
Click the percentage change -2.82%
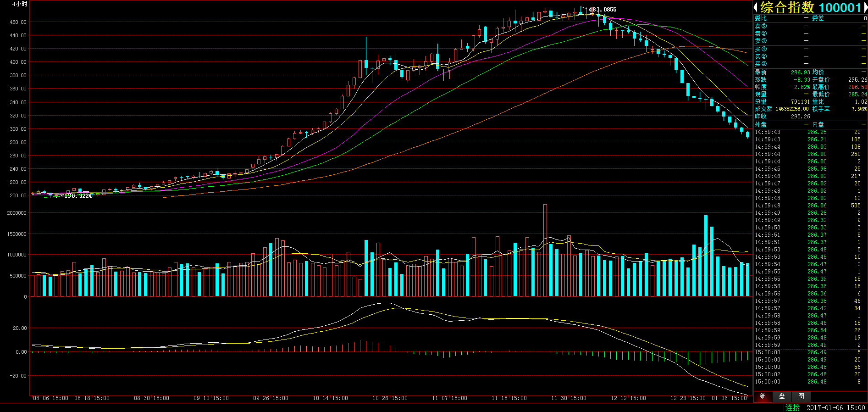tap(800, 87)
